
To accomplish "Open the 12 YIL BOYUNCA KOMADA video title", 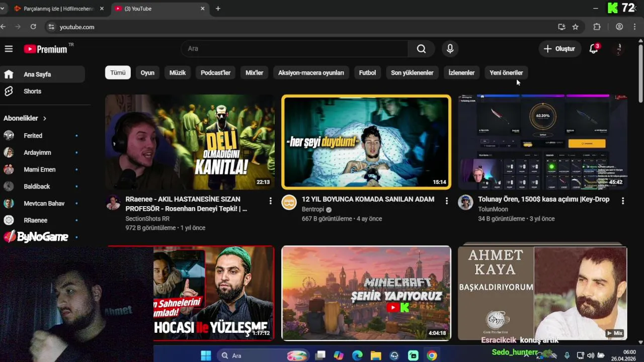I will [x=368, y=199].
